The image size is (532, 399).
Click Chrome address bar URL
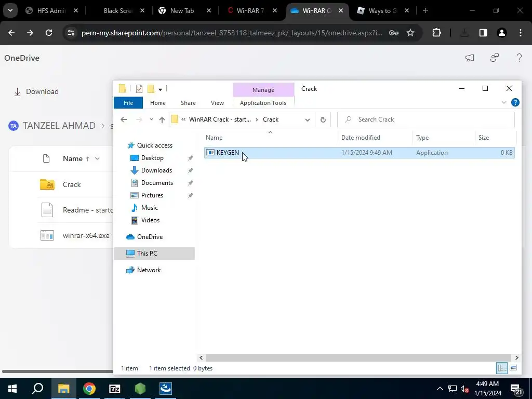(x=232, y=33)
